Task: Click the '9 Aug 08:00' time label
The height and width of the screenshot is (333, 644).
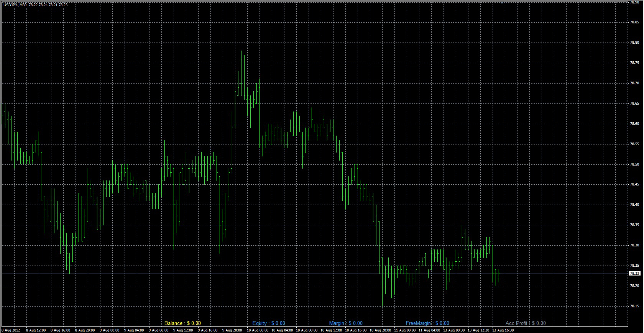Action: coord(158,330)
